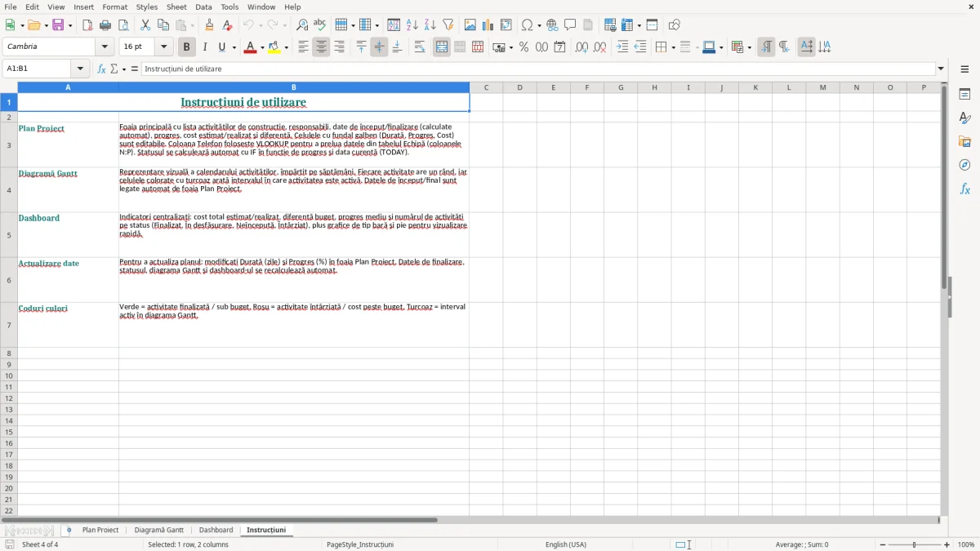Image resolution: width=980 pixels, height=551 pixels.
Task: Open sidebar Gallery panel
Action: coord(964,141)
